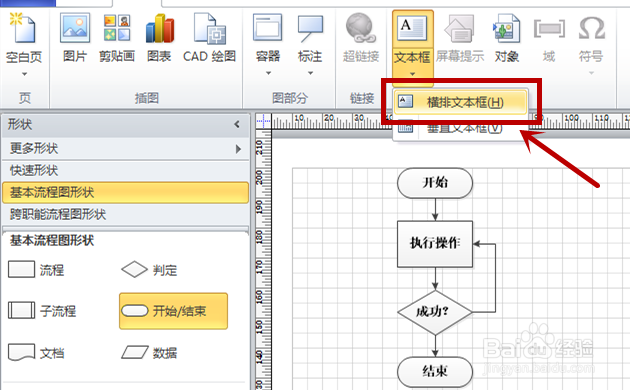Click the 域 field icon
This screenshot has width=630, height=390.
pyautogui.click(x=549, y=29)
